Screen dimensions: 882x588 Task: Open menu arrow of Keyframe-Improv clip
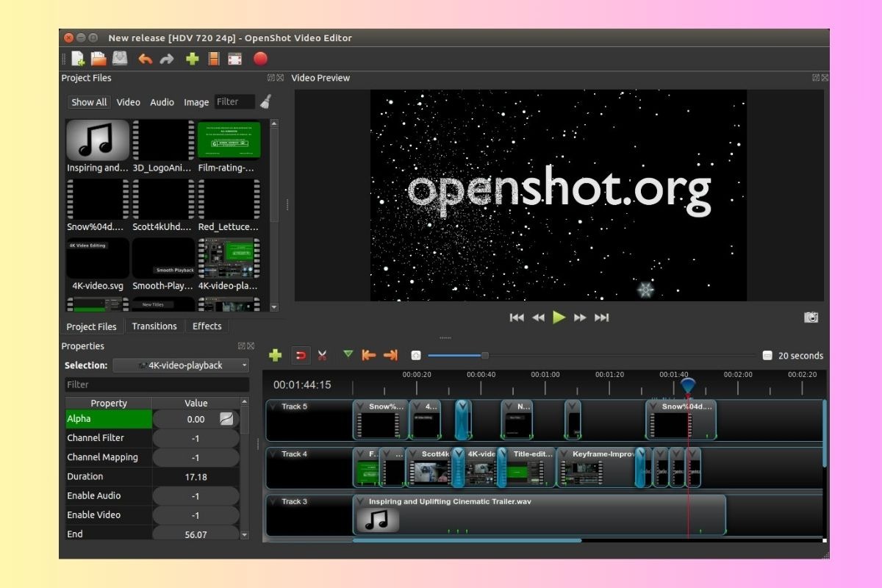pos(564,453)
